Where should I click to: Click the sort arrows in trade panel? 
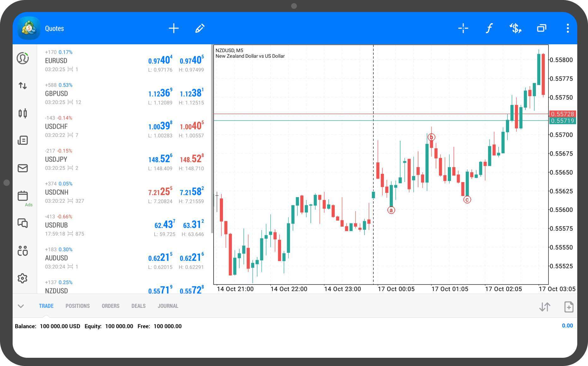pyautogui.click(x=545, y=307)
